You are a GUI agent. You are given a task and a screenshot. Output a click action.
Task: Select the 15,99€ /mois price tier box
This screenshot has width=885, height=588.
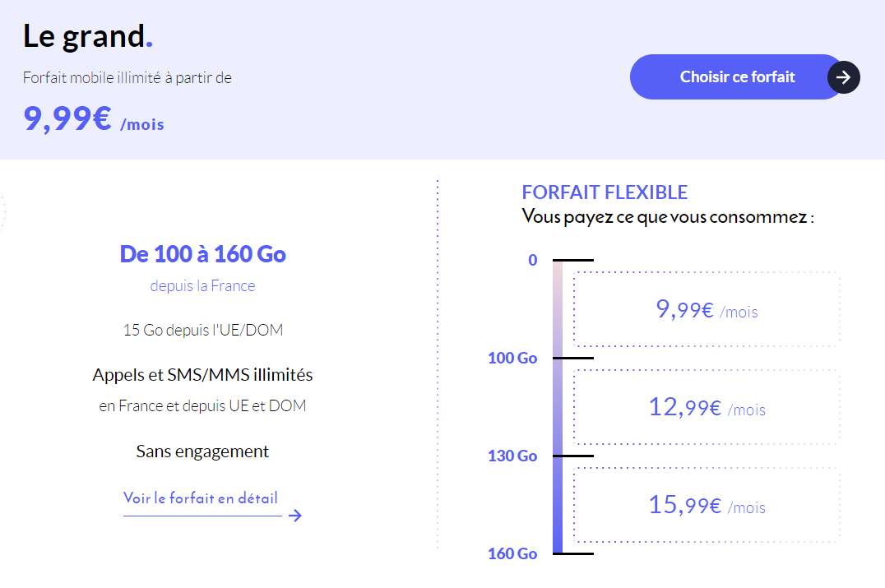point(706,505)
